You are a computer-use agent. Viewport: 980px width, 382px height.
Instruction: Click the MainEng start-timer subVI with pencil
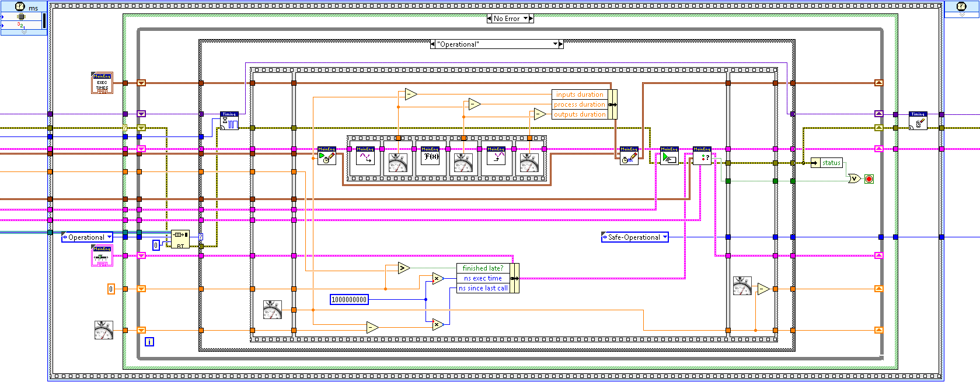327,156
